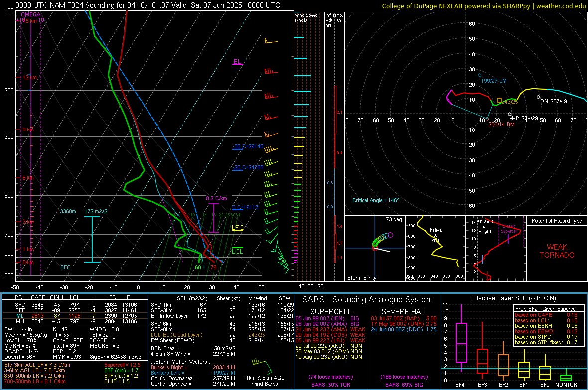Image resolution: width=588 pixels, height=390 pixels.
Task: Click the 'Sfc-3km AGL LR = 7.3 C/km' line
Action: point(37,365)
